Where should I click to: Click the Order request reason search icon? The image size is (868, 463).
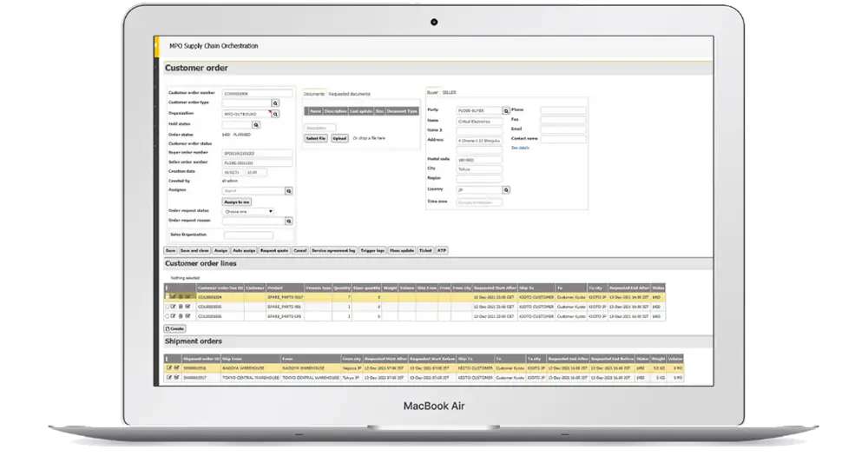click(287, 221)
